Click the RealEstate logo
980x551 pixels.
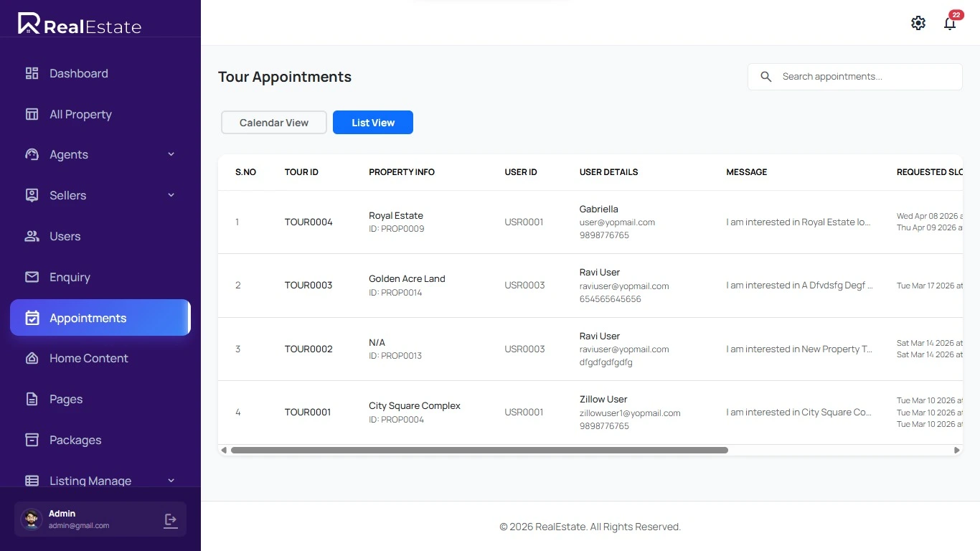[x=80, y=24]
